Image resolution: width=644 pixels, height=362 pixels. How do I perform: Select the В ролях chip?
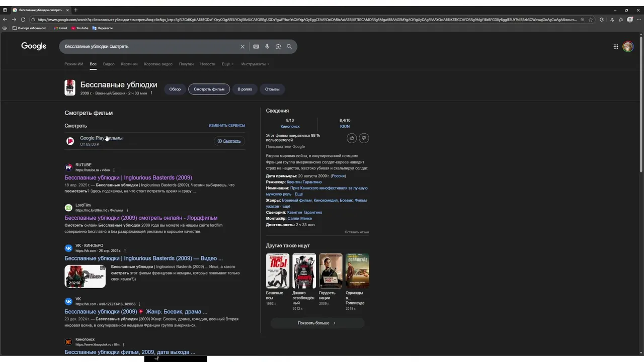(x=245, y=89)
